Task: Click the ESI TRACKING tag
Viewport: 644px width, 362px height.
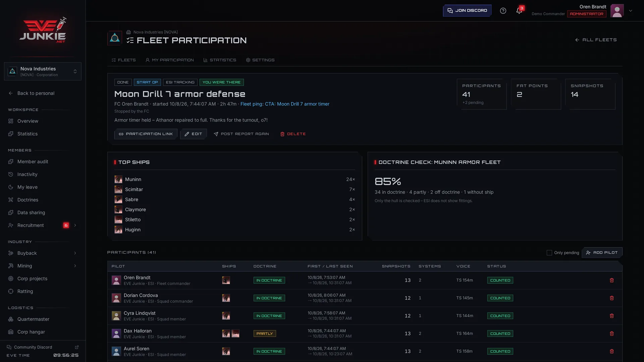Action: pyautogui.click(x=180, y=82)
